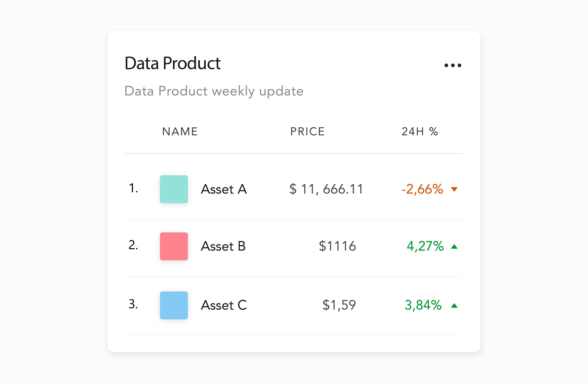
Task: Click the teal Asset A color square
Action: point(174,189)
